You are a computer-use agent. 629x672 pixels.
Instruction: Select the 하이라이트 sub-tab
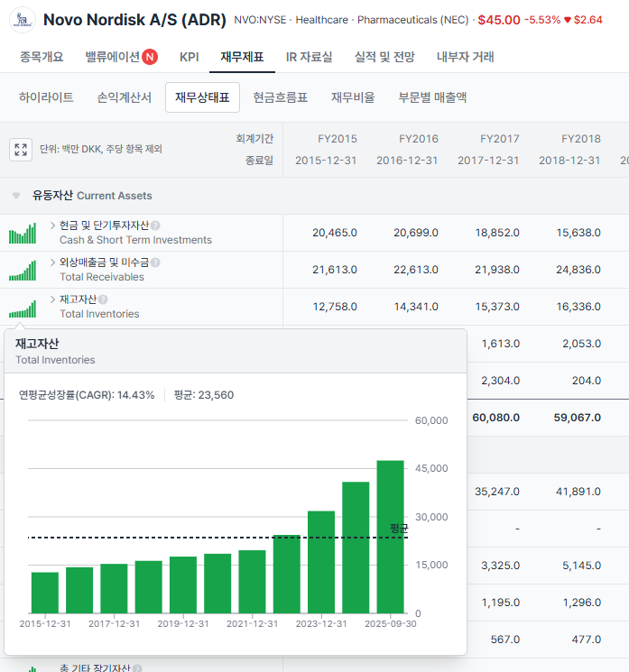point(46,97)
